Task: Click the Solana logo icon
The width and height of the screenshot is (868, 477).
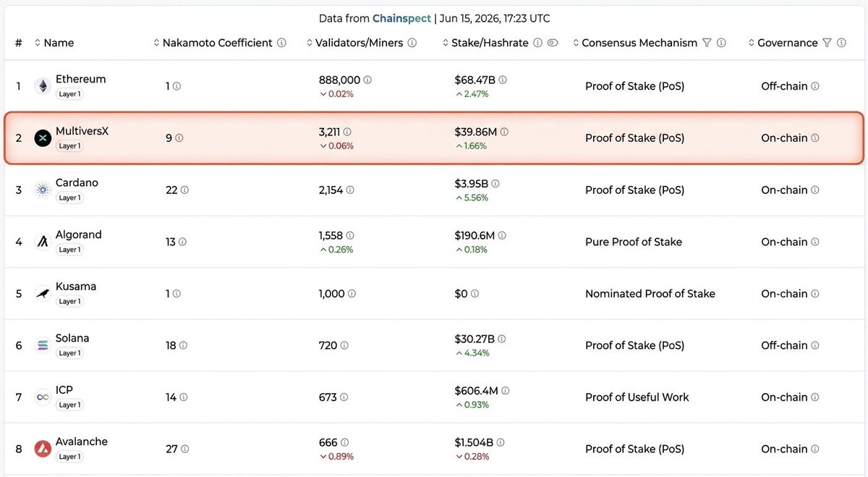Action: [43, 345]
